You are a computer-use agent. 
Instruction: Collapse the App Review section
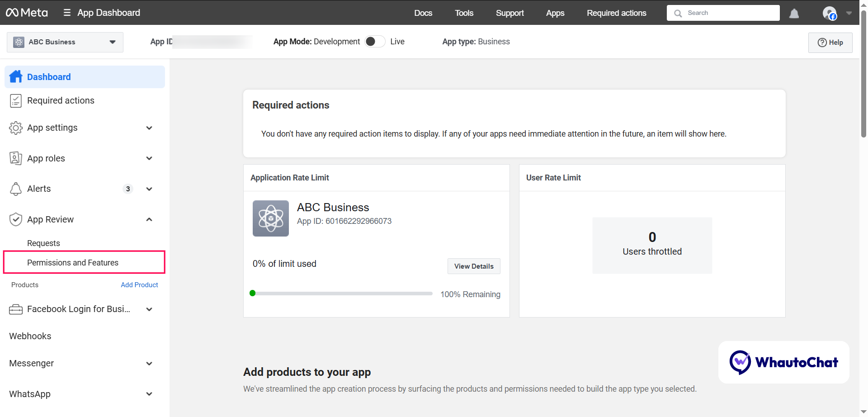[x=149, y=220]
